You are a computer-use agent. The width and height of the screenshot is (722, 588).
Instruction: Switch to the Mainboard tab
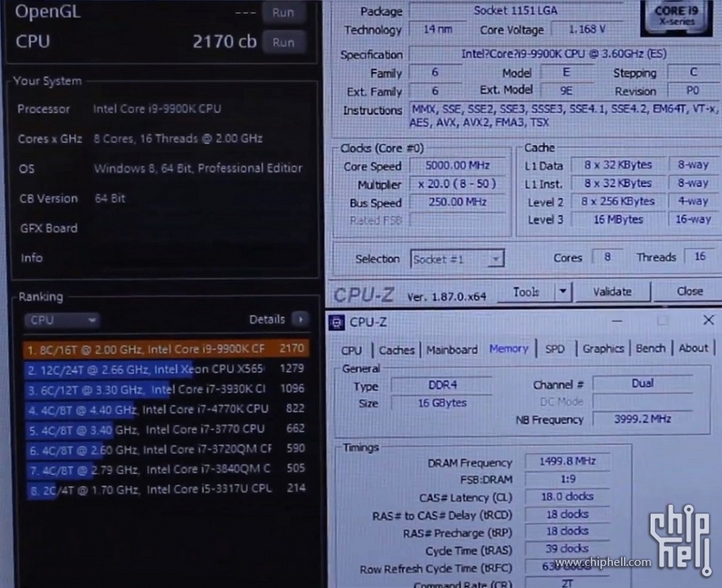point(452,350)
